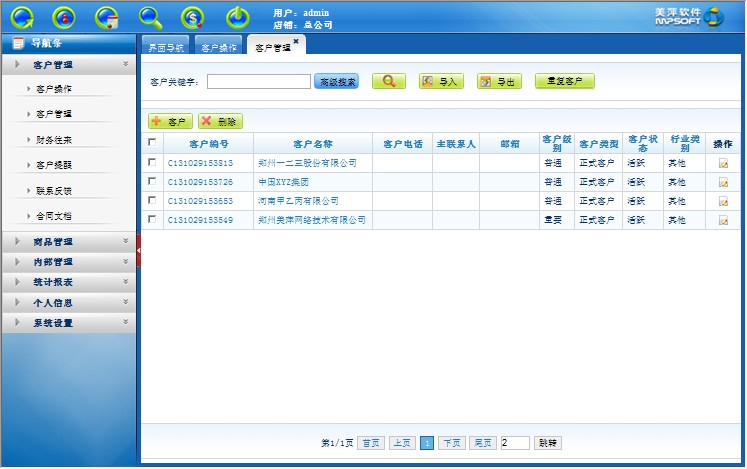Click the refresh globe icon in top toolbar
The height and width of the screenshot is (469, 747).
click(21, 16)
